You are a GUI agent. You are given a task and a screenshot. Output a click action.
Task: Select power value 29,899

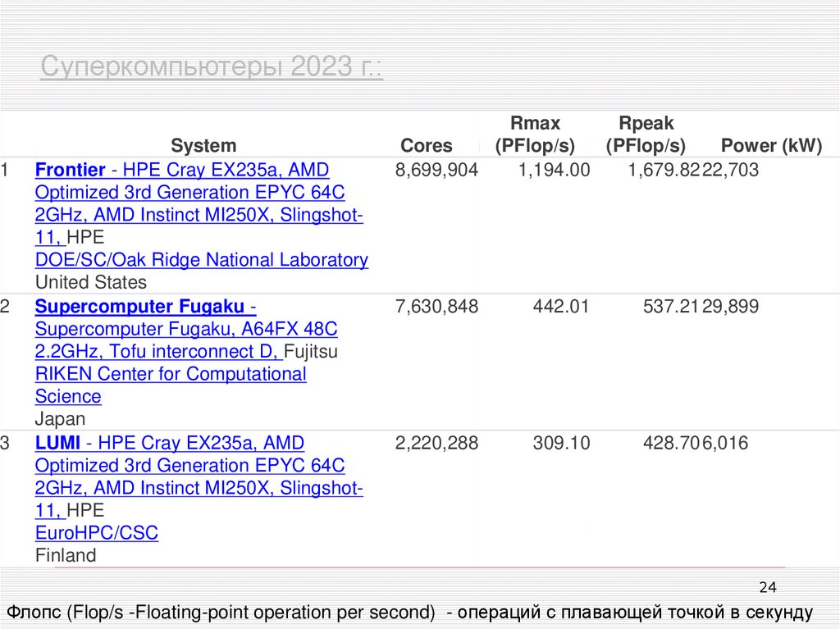point(731,307)
